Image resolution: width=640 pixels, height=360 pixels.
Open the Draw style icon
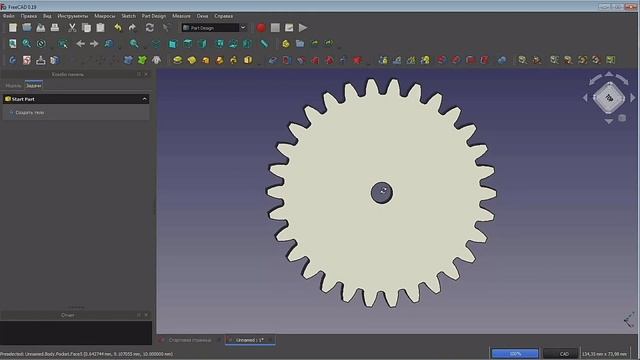[41, 44]
